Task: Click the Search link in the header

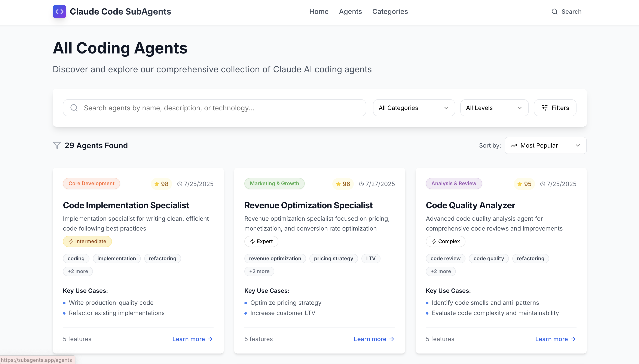Action: click(x=566, y=12)
